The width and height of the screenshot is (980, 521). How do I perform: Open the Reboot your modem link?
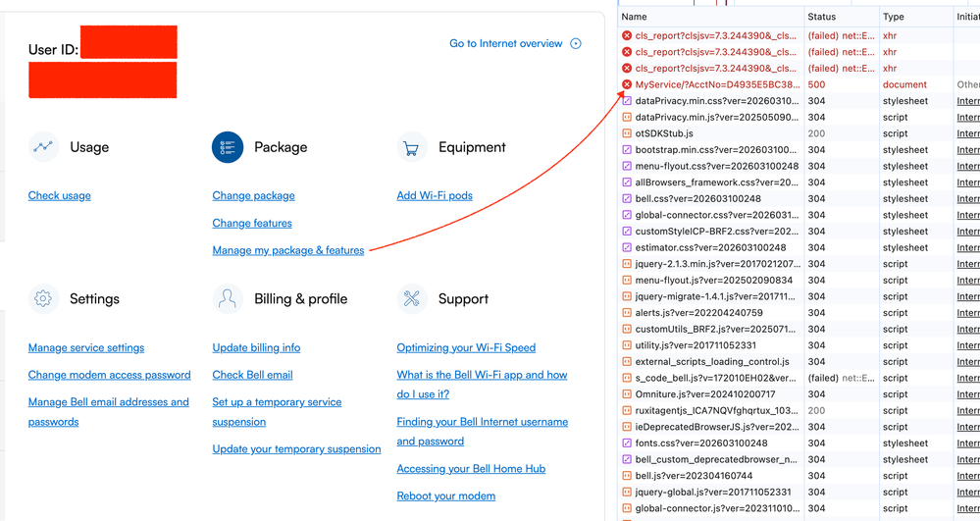445,496
